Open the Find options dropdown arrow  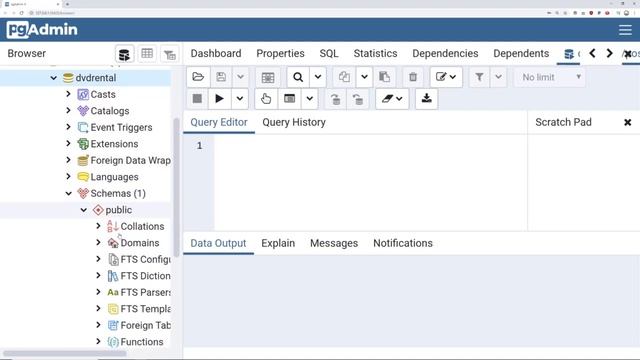click(318, 77)
